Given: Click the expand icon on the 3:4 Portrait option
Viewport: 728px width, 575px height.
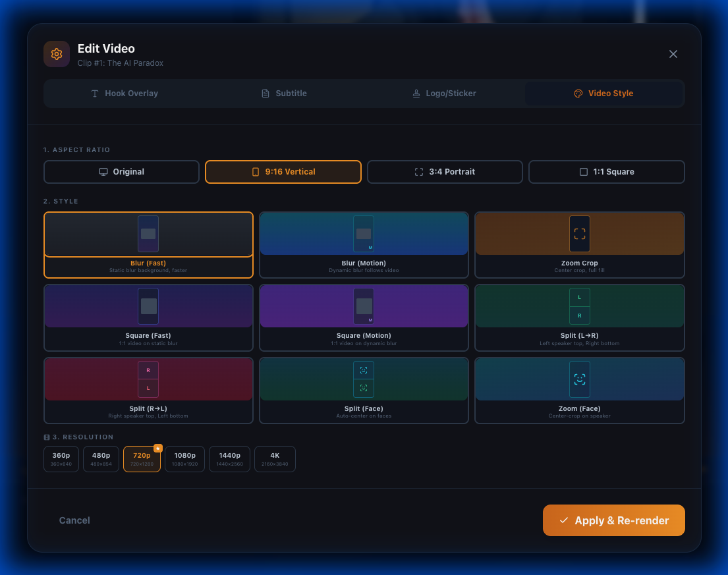Looking at the screenshot, I should (x=420, y=171).
